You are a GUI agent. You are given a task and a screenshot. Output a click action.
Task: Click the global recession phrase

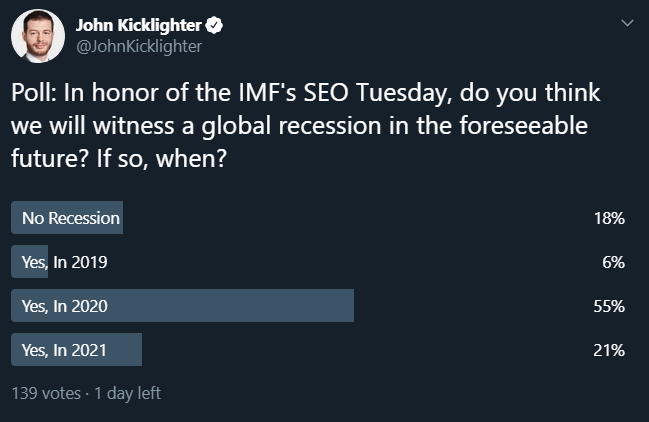(x=291, y=125)
